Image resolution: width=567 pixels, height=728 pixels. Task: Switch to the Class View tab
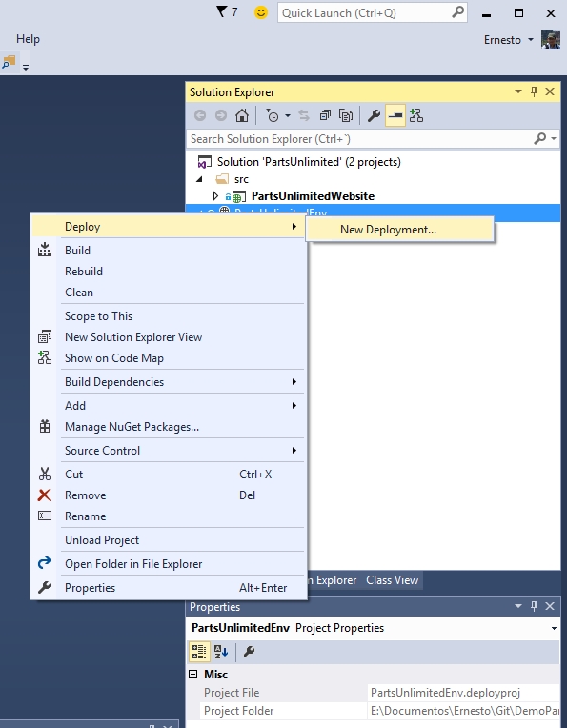coord(393,580)
